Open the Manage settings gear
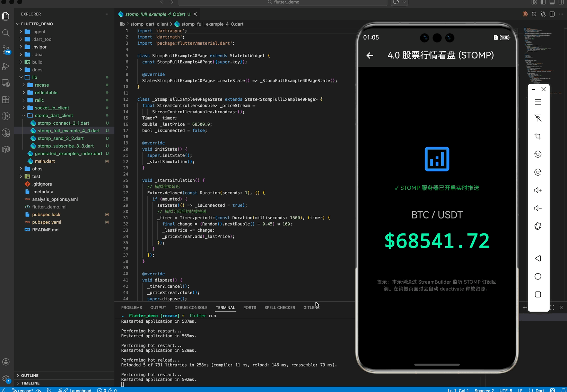This screenshot has width=567, height=392. tap(6, 378)
